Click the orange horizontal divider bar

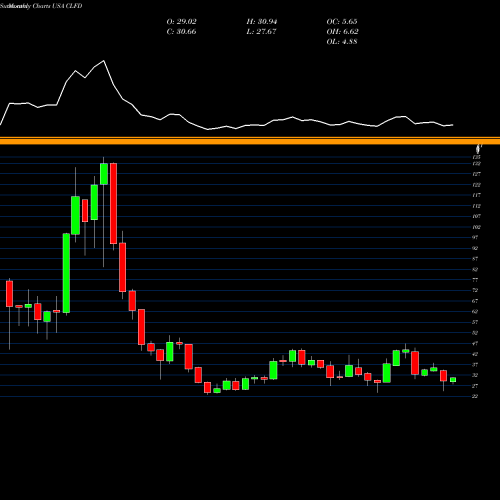pos(250,141)
